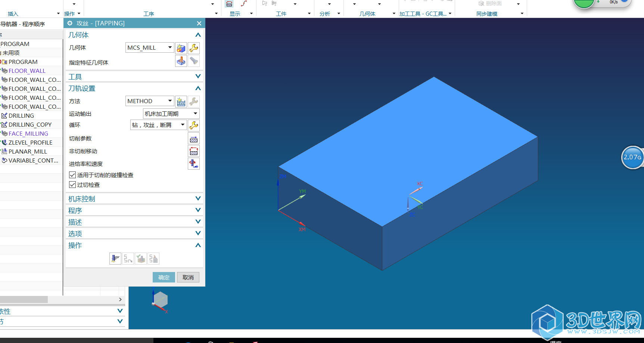Click the edit cycle wrench icon

194,125
